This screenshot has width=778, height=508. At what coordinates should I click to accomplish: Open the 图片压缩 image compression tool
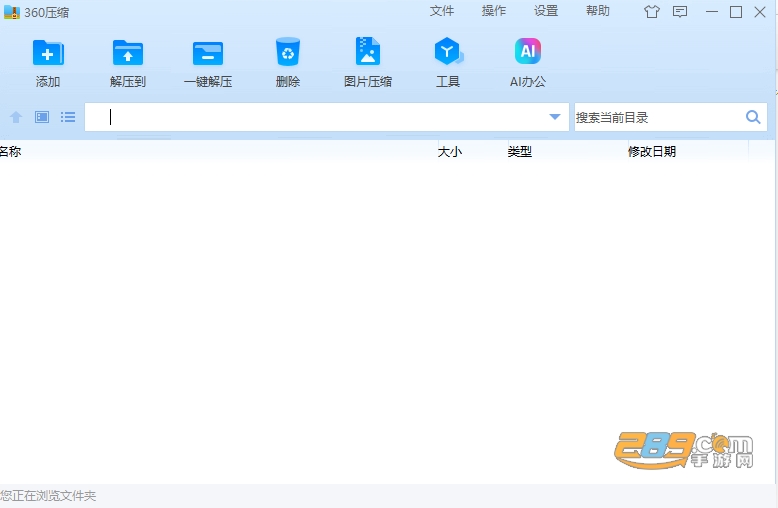[368, 52]
